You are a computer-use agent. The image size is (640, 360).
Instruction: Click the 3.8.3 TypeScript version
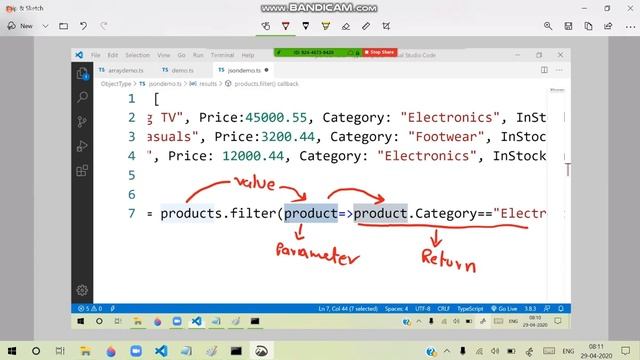point(530,309)
